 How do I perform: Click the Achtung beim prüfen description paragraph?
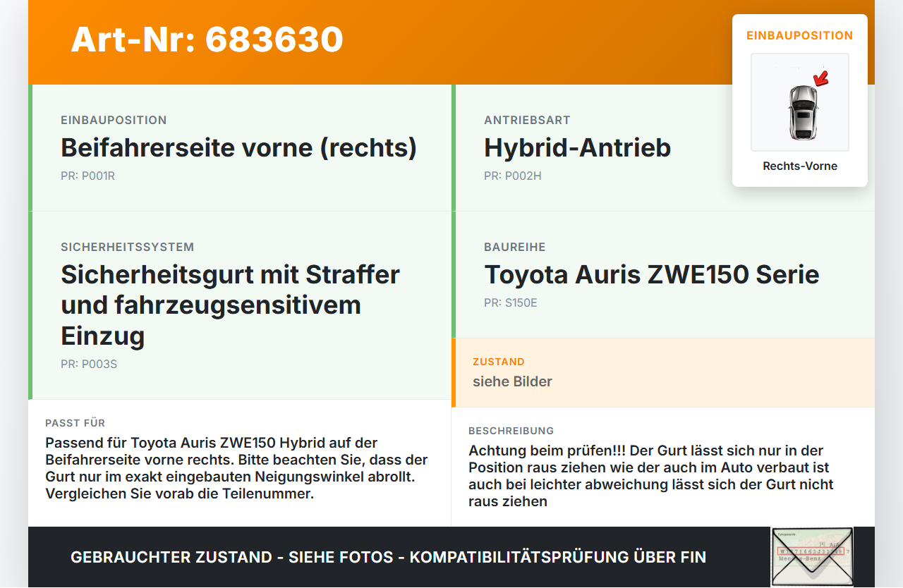[651, 476]
